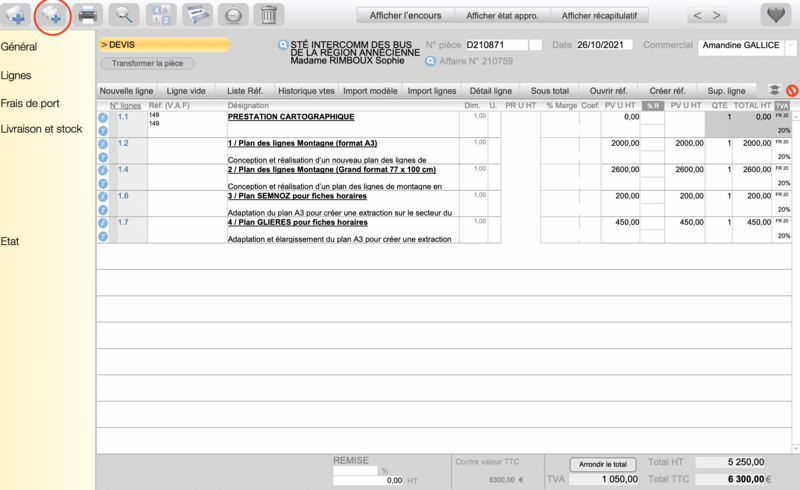
Task: Click the info icon beside line 1.2
Action: pyautogui.click(x=103, y=144)
